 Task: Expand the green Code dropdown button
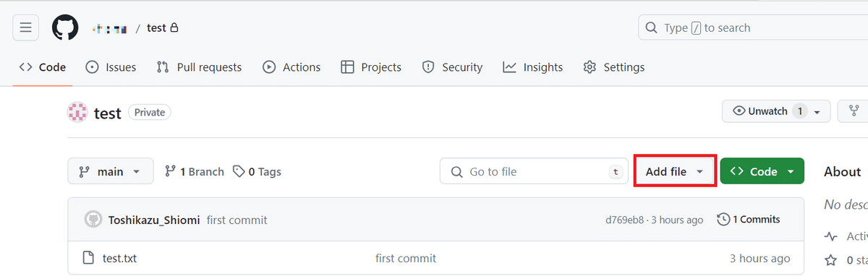(x=762, y=171)
